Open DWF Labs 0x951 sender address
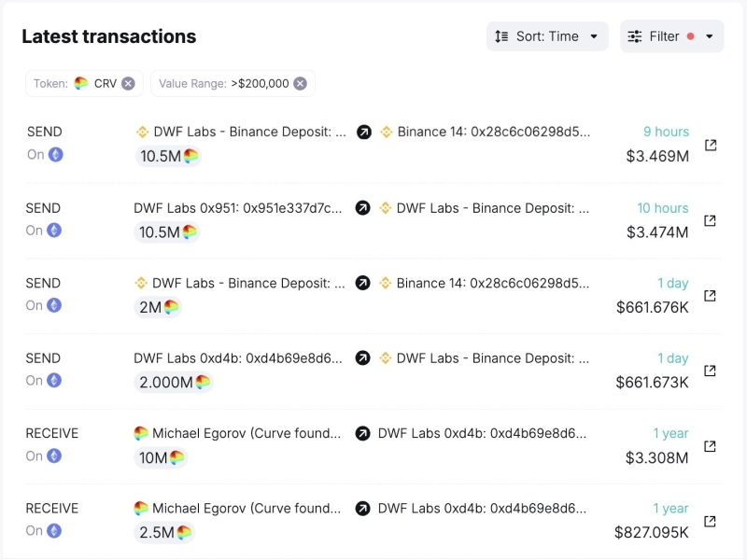This screenshot has height=560, width=747. coord(238,207)
